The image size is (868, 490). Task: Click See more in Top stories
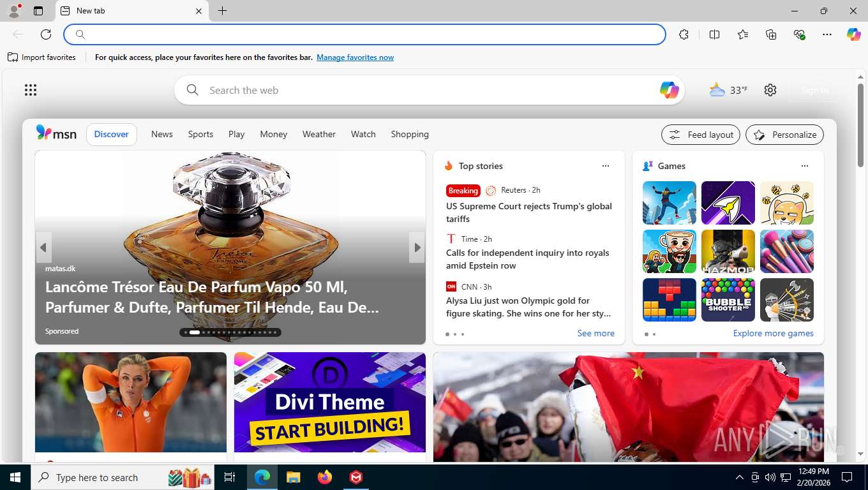point(596,333)
